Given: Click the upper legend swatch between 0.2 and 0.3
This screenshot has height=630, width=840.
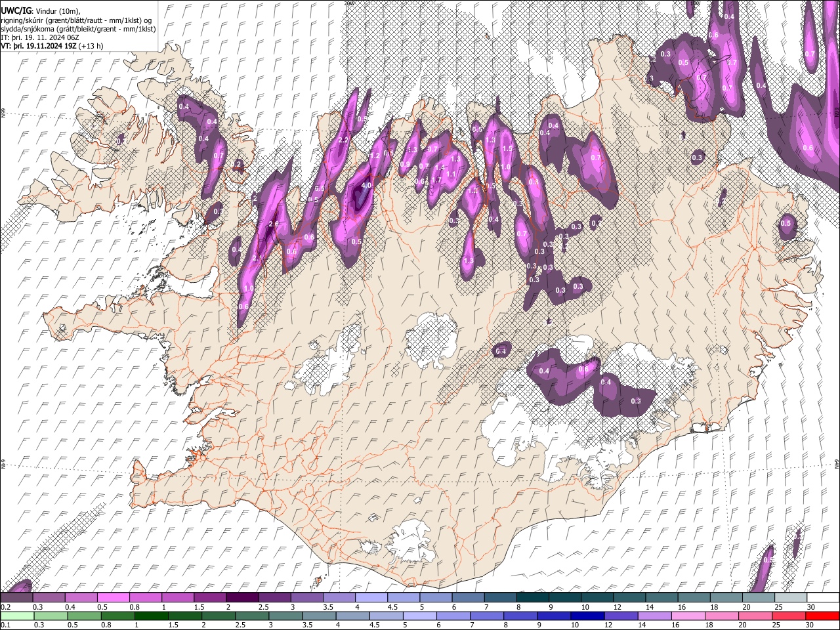Looking at the screenshot, I should 18,598.
